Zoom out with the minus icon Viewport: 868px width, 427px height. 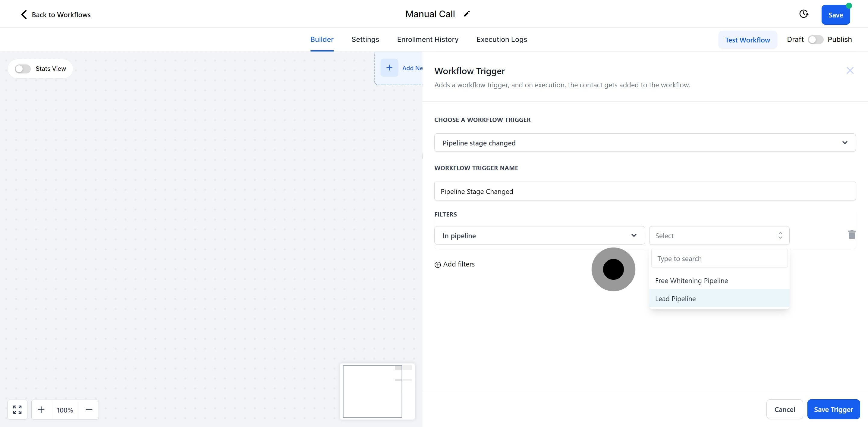pos(89,410)
